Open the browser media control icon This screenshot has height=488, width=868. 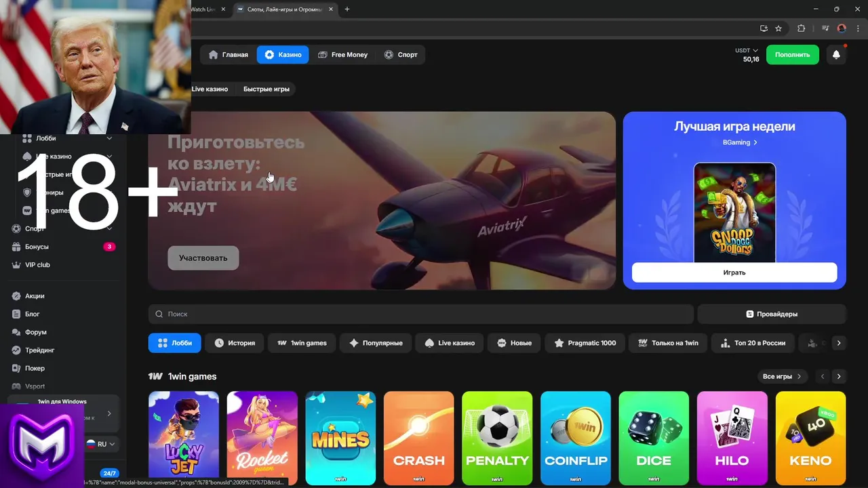825,28
